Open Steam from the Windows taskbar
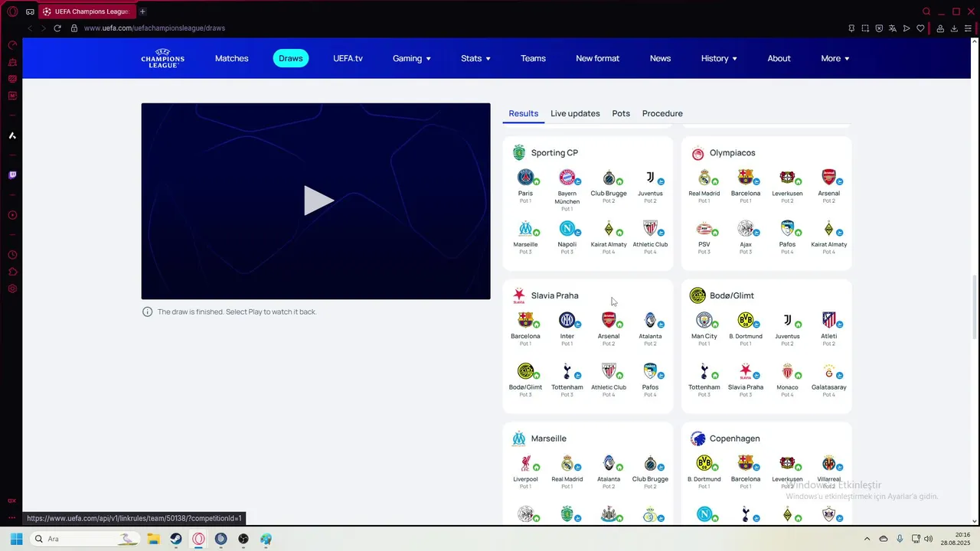The image size is (980, 551). [x=176, y=539]
